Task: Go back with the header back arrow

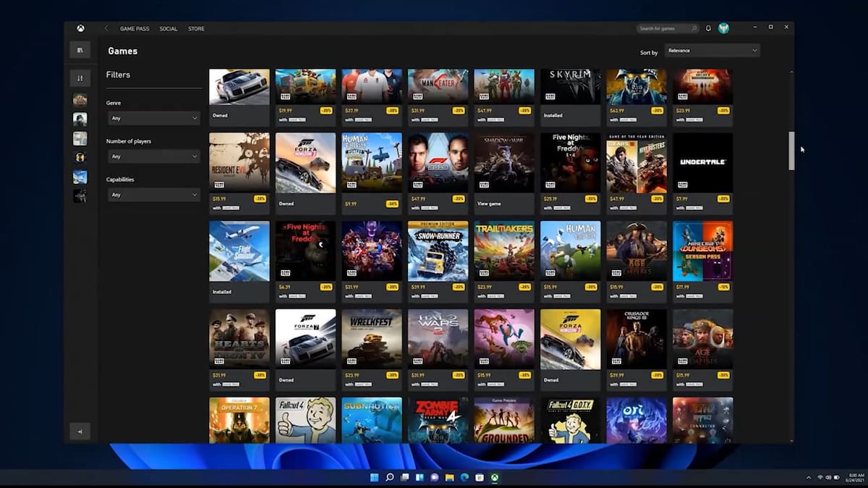Action: tap(106, 29)
